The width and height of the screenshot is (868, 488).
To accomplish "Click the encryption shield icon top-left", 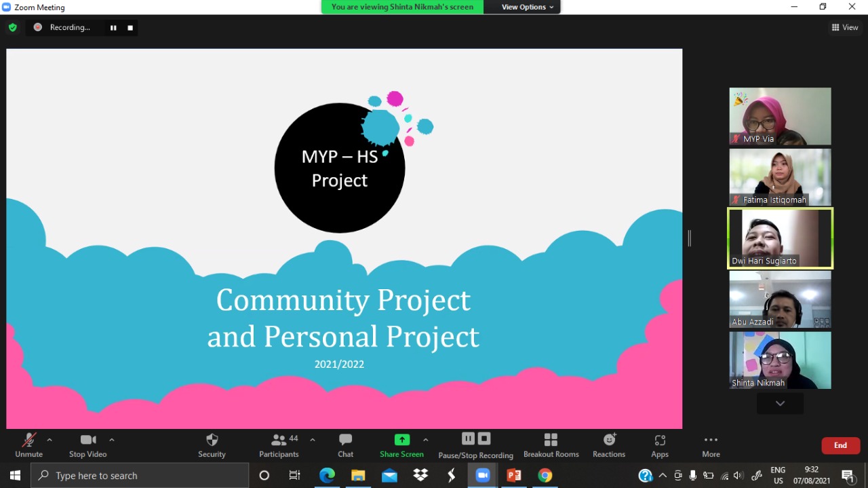I will click(x=12, y=27).
